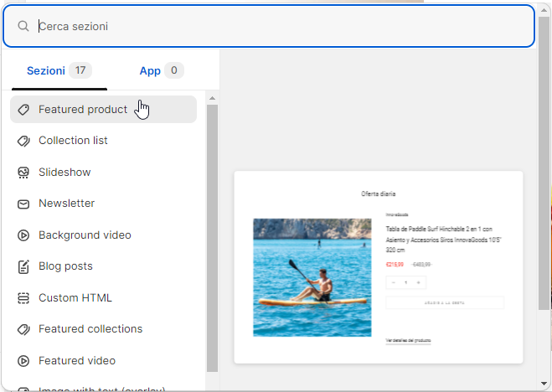
Task: Select the Featured collections section
Action: pos(90,329)
